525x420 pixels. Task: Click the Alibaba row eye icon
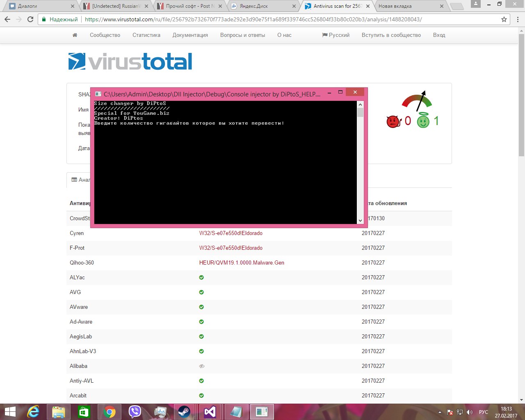coord(201,366)
